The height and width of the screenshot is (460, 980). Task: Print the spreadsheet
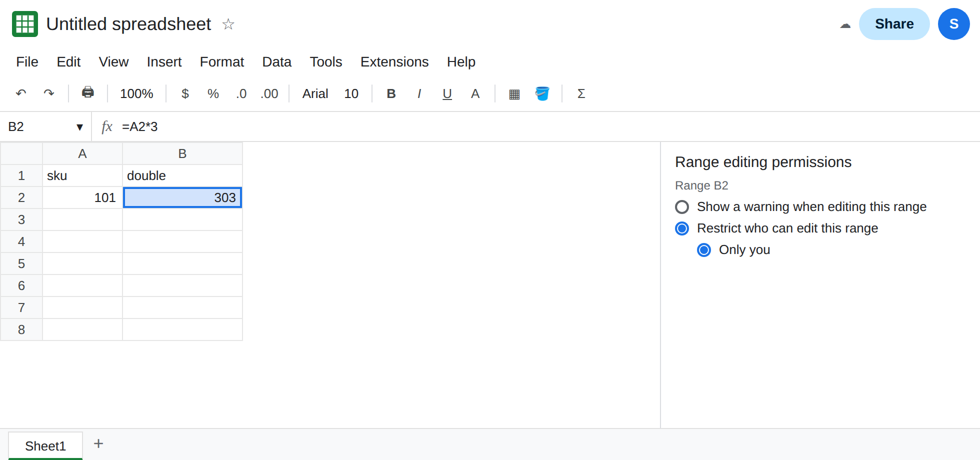click(x=88, y=92)
